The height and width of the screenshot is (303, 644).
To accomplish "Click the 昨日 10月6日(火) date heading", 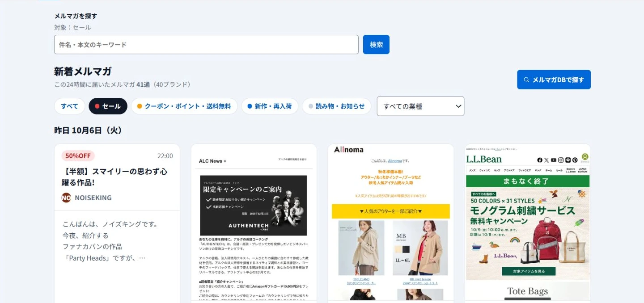I will click(x=88, y=130).
